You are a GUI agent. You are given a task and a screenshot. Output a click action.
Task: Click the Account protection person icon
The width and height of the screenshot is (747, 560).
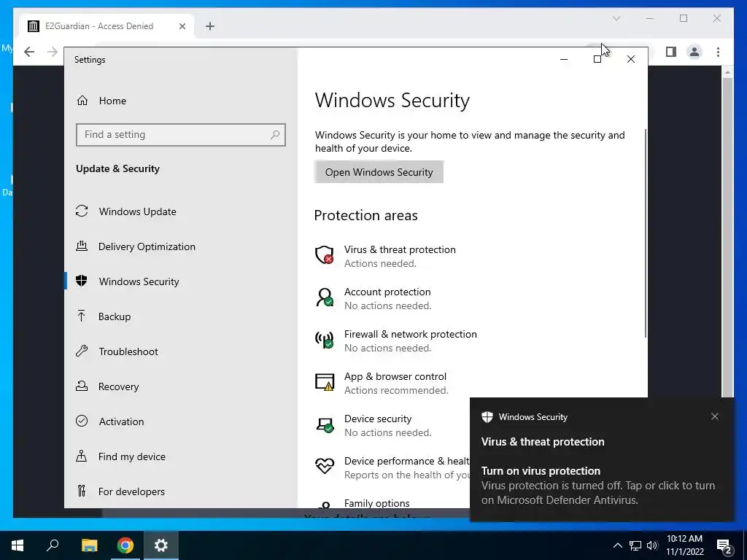click(x=325, y=297)
